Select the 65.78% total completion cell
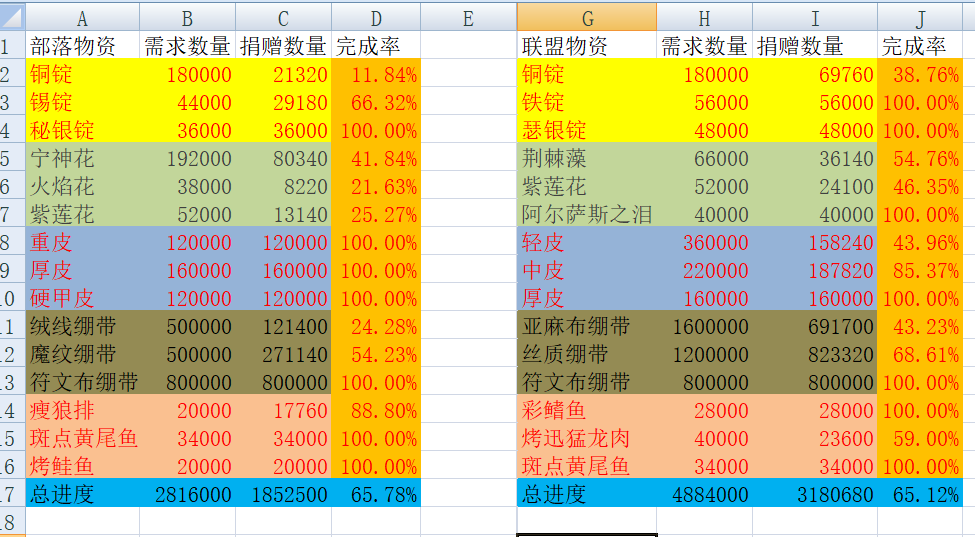The height and width of the screenshot is (537, 975). click(x=376, y=494)
